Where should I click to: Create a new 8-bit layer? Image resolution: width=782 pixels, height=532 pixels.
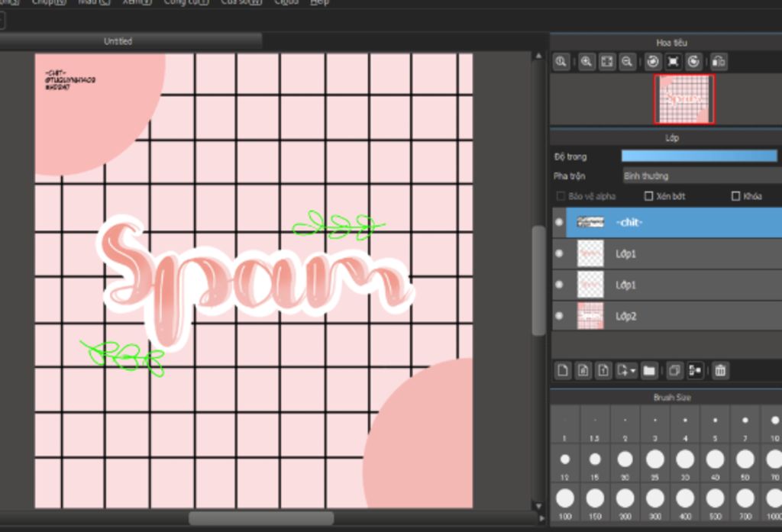583,370
